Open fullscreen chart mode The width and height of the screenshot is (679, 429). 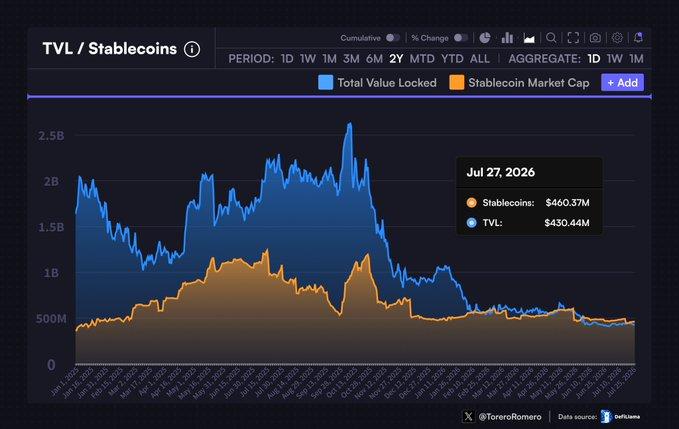[573, 38]
